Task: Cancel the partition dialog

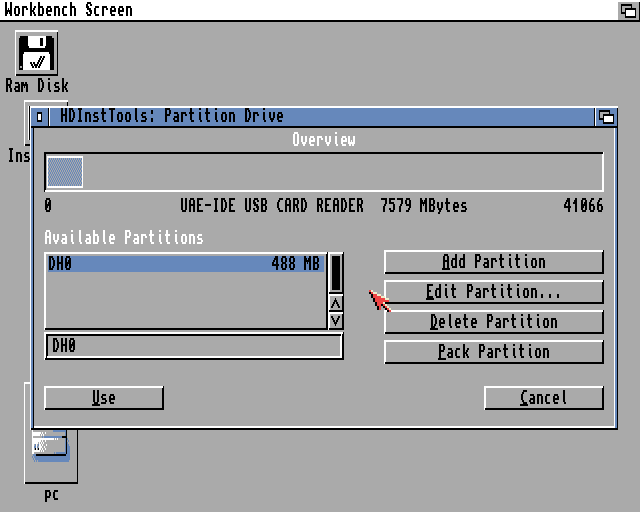Action: click(x=543, y=398)
